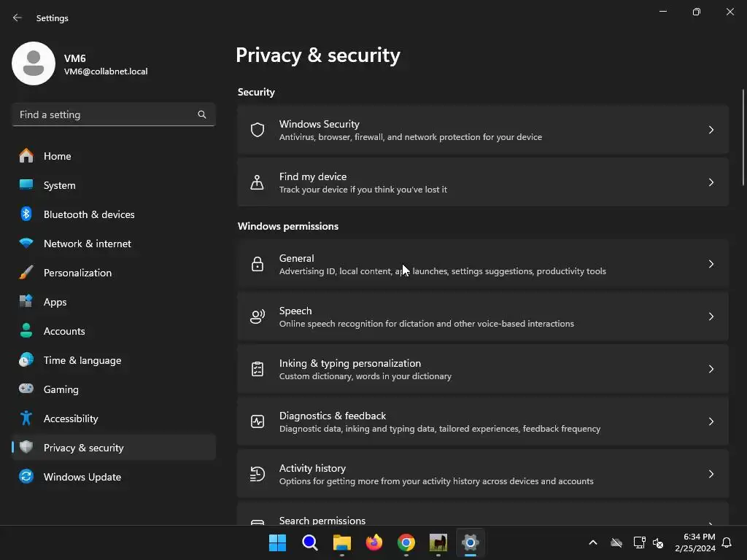Screen dimensions: 747x560
Task: Click the VM6 user avatar picture
Action: [x=34, y=63]
